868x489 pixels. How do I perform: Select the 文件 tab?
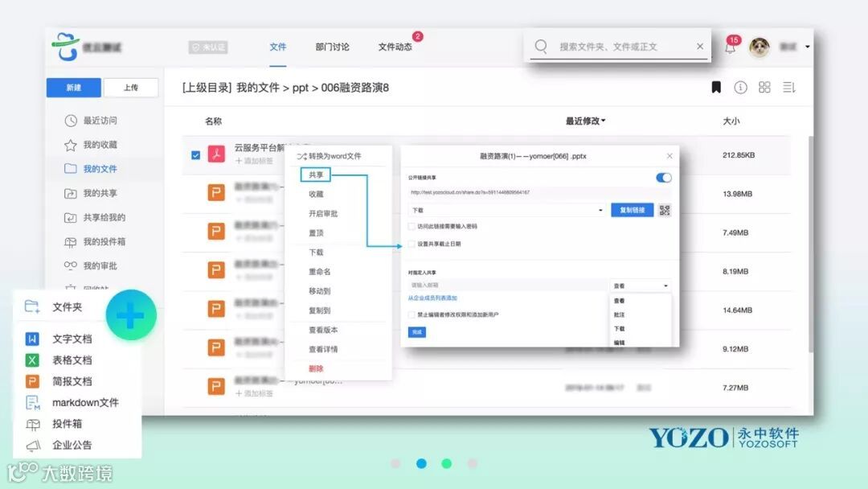coord(278,47)
